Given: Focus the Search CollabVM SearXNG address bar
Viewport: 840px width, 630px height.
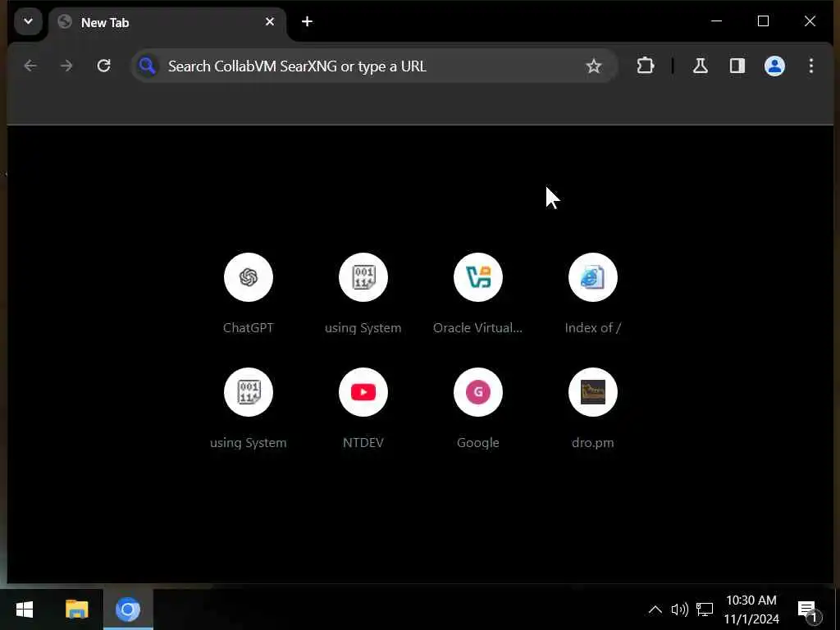Looking at the screenshot, I should [x=374, y=66].
